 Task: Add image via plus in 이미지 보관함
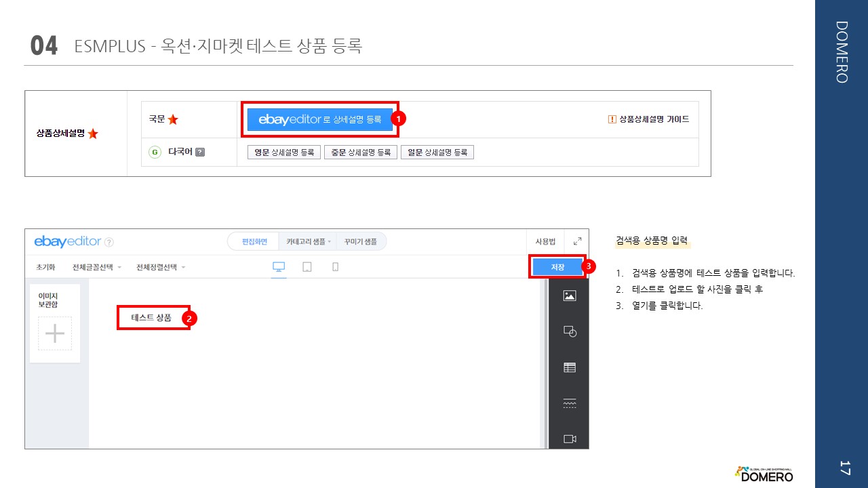point(55,333)
